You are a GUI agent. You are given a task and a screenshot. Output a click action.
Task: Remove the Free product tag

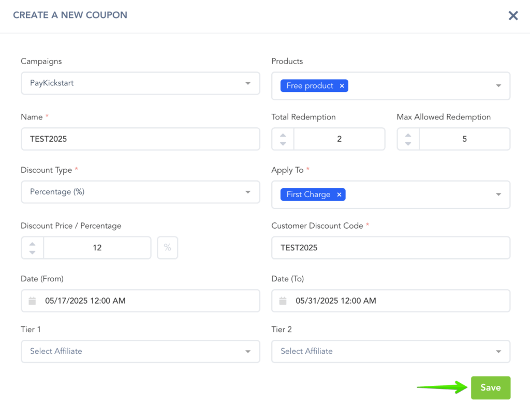point(342,86)
